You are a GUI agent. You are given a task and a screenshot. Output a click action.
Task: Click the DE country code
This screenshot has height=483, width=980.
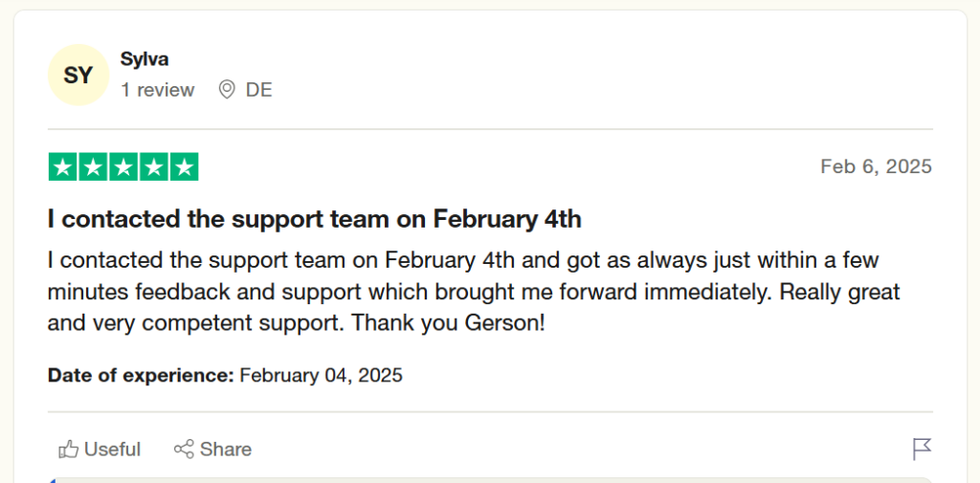click(x=258, y=90)
